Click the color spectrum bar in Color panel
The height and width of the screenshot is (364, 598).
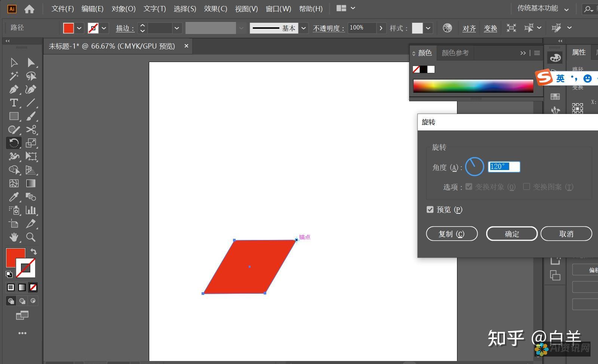coord(473,86)
